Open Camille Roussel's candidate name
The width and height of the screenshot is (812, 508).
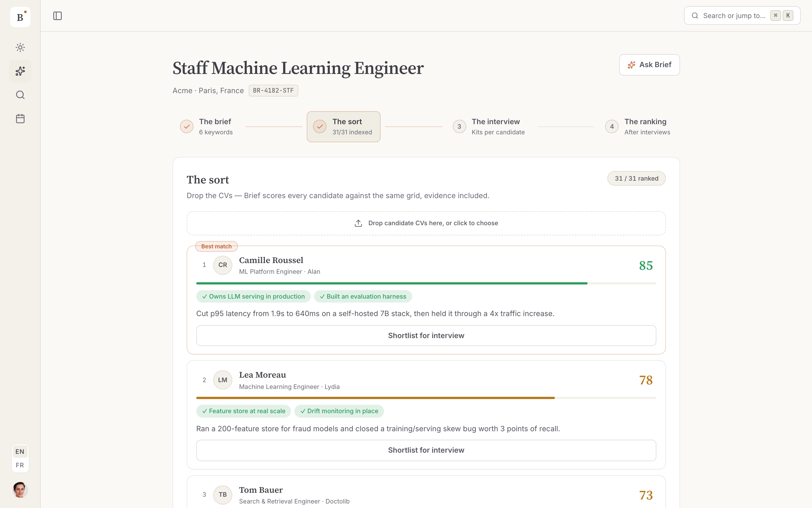pos(271,260)
